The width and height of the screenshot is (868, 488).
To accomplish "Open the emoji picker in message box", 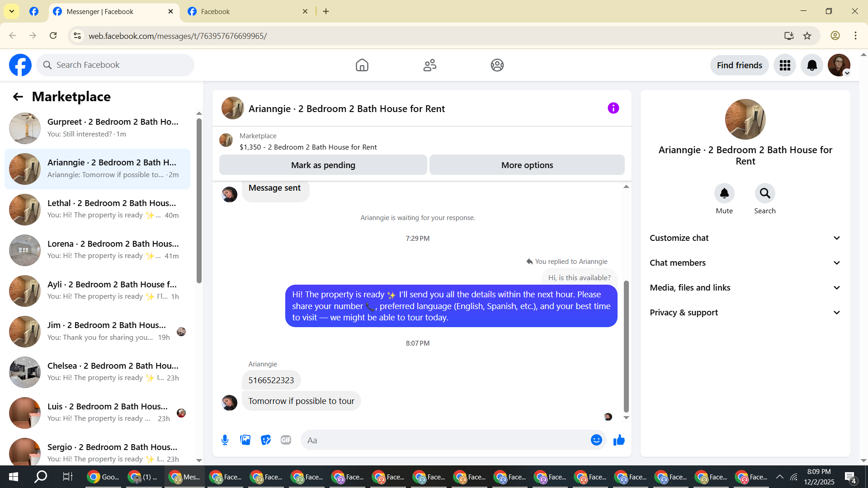I will [x=596, y=440].
